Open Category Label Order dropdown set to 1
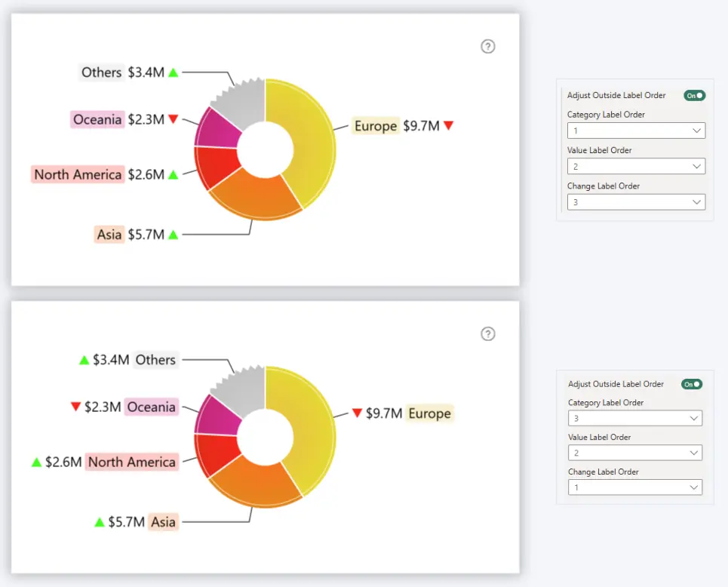728x587 pixels. pyautogui.click(x=635, y=131)
